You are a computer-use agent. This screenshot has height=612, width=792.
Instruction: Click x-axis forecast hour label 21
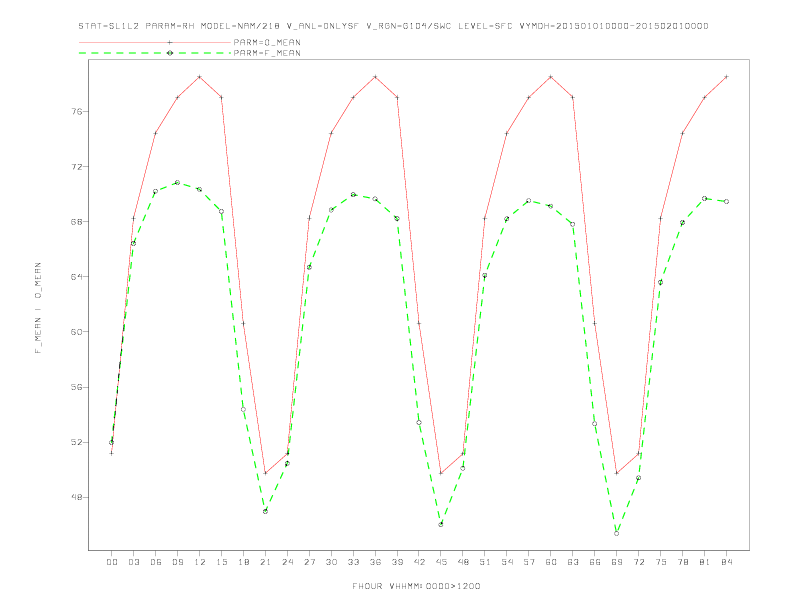(265, 562)
